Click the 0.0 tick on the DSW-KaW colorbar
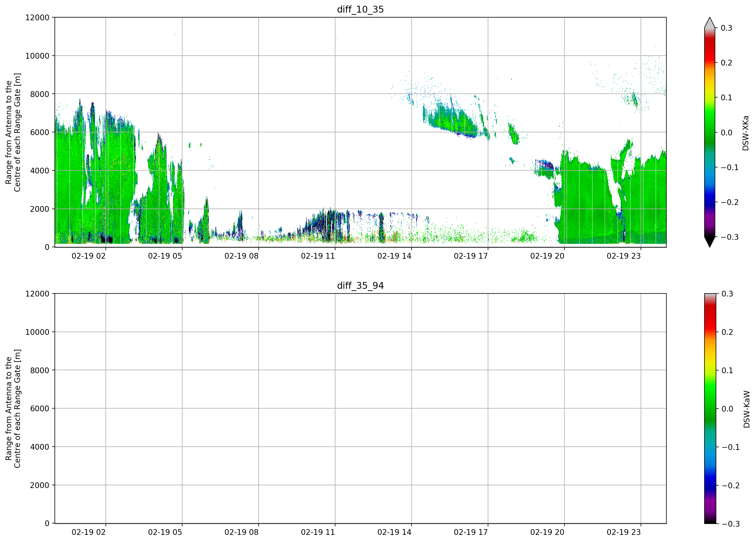Image resolution: width=756 pixels, height=542 pixels. coord(727,409)
